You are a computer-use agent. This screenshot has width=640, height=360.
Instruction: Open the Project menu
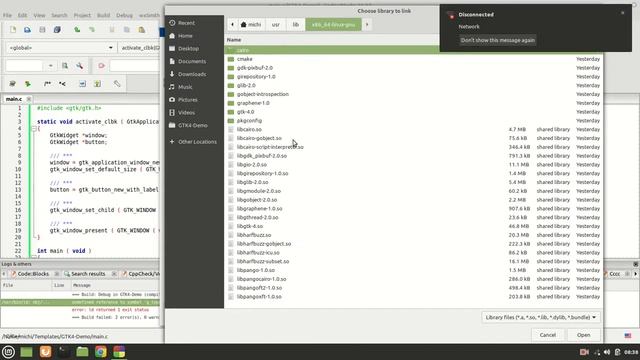[x=82, y=15]
